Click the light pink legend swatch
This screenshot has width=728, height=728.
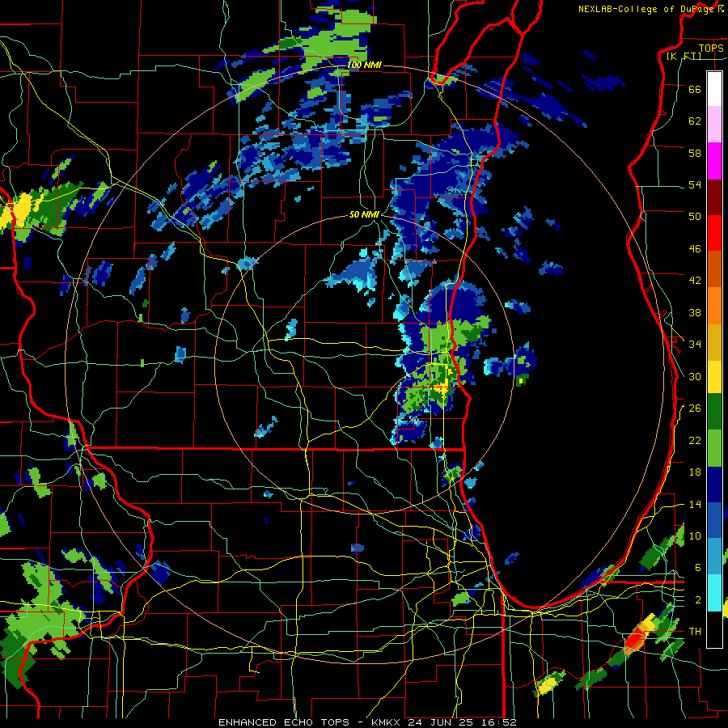[714, 124]
